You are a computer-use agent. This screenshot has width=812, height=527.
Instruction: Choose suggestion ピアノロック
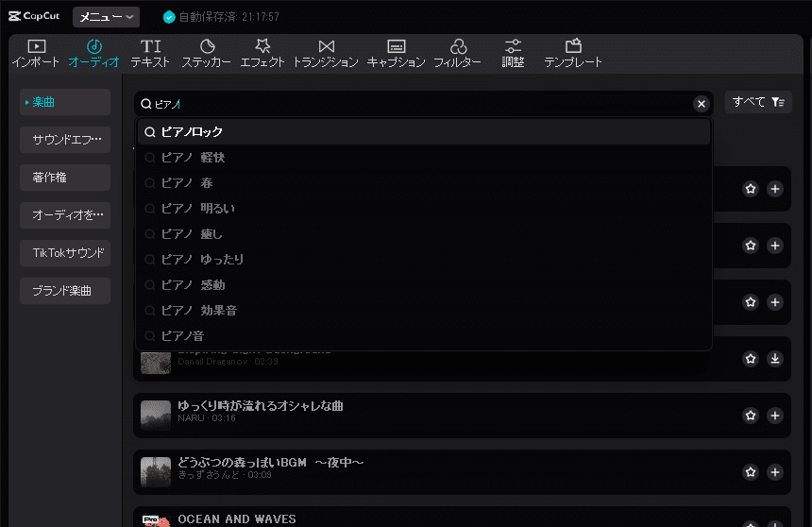[x=424, y=132]
